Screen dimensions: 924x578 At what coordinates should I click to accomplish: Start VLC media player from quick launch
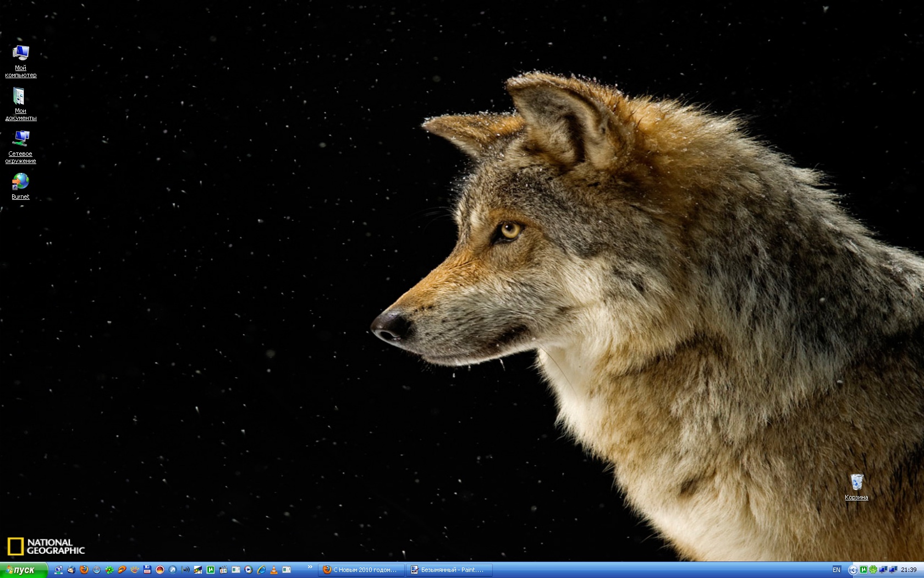coord(274,570)
